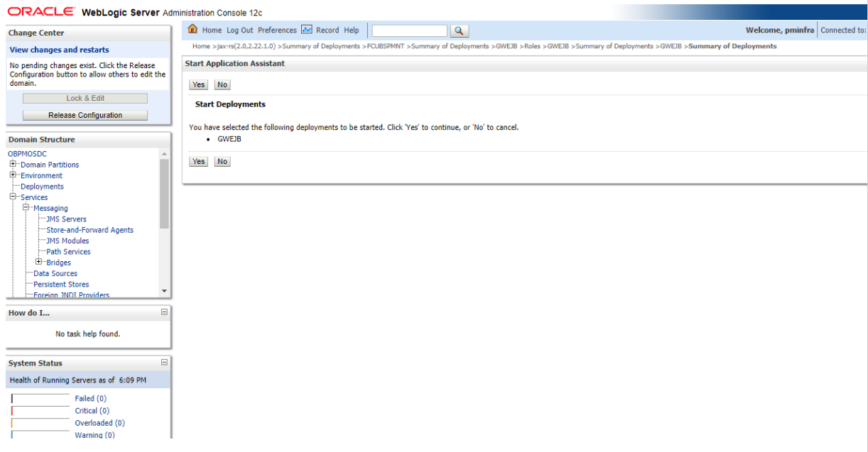Image resolution: width=868 pixels, height=452 pixels.
Task: Open Warning (0) servers link
Action: point(94,435)
